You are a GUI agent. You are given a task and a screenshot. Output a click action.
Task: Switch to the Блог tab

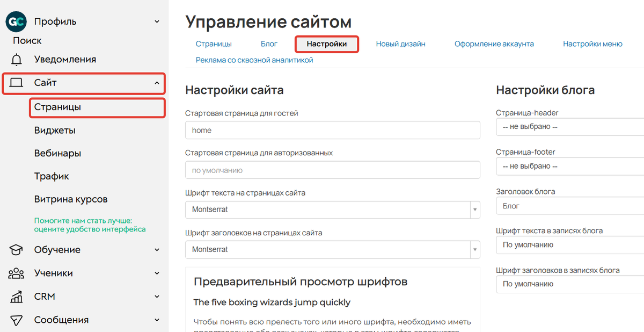coord(269,44)
